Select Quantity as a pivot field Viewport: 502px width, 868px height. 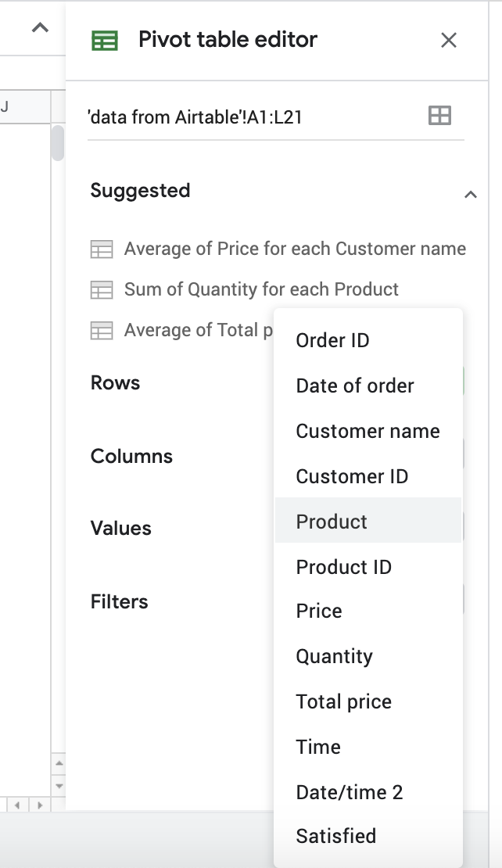[x=335, y=656]
